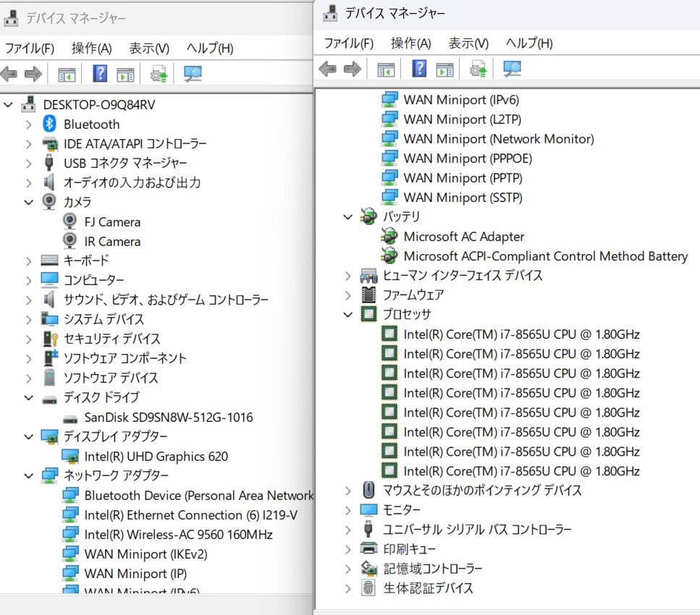The image size is (700, 615).
Task: Open ファイル(F) menu in right window
Action: [x=349, y=43]
